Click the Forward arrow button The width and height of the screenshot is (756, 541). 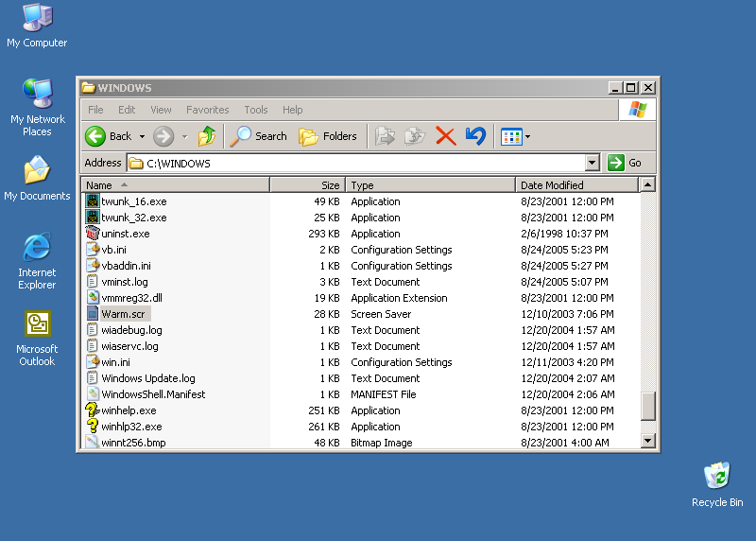163,136
